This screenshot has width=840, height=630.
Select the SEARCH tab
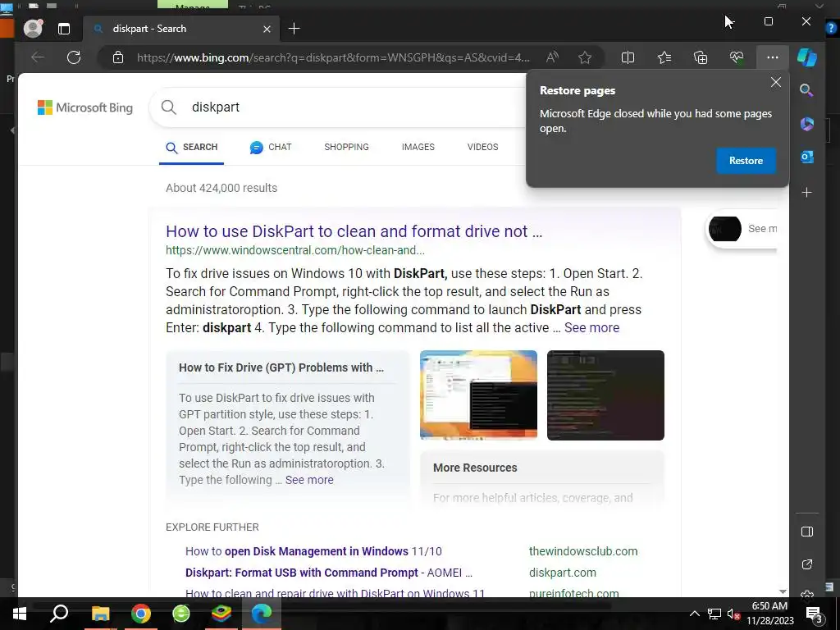(x=191, y=148)
